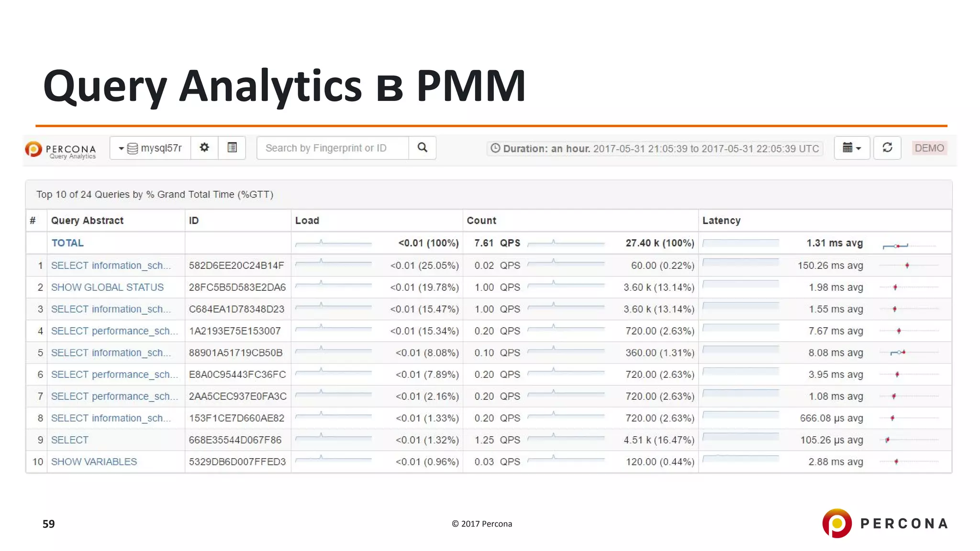Click ID E8A0C95443FC36FC

coord(237,375)
